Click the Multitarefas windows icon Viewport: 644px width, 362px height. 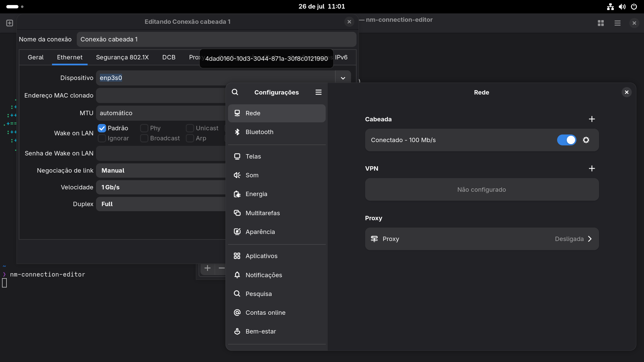[237, 213]
